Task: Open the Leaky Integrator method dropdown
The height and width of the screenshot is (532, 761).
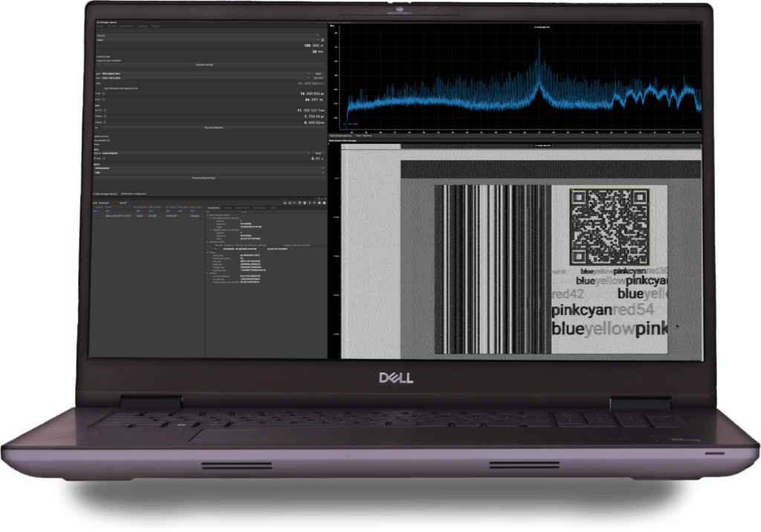Action: click(207, 153)
